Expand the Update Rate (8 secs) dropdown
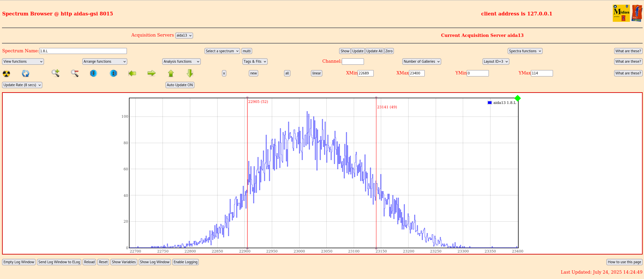 tap(22, 85)
